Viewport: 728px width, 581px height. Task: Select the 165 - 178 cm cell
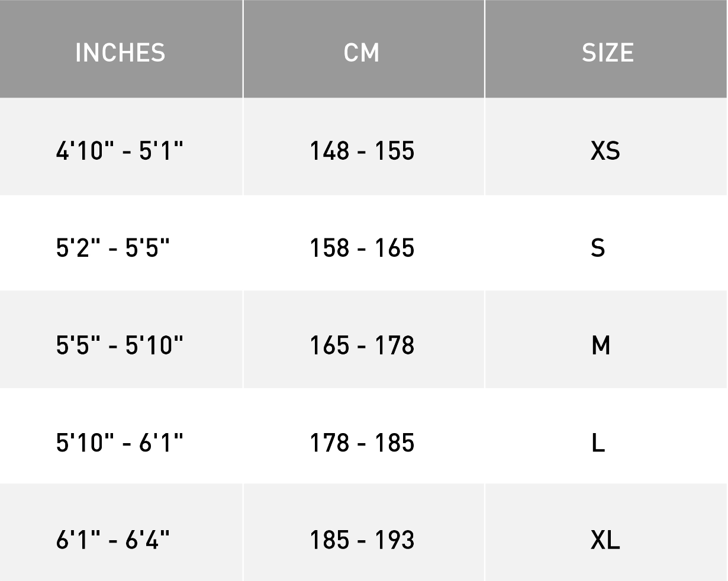362,345
